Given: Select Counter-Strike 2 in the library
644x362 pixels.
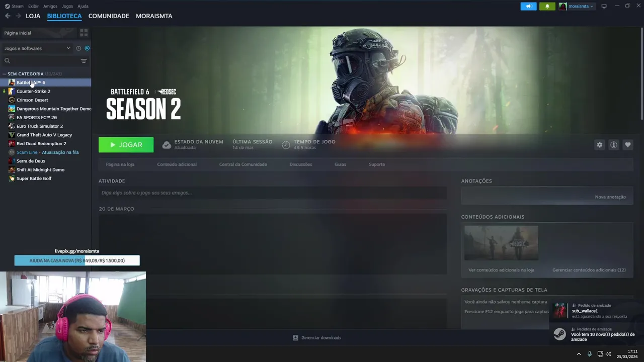Looking at the screenshot, I should (45, 91).
